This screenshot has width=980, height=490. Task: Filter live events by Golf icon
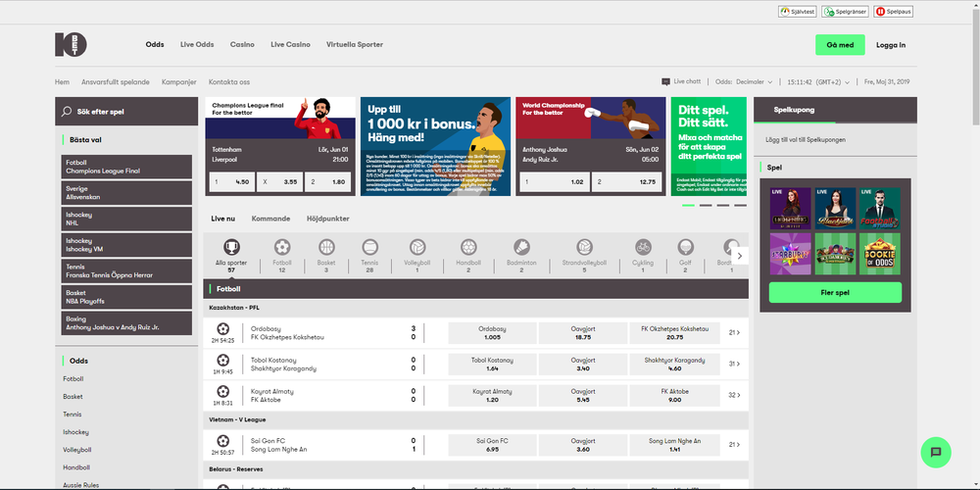pyautogui.click(x=685, y=247)
